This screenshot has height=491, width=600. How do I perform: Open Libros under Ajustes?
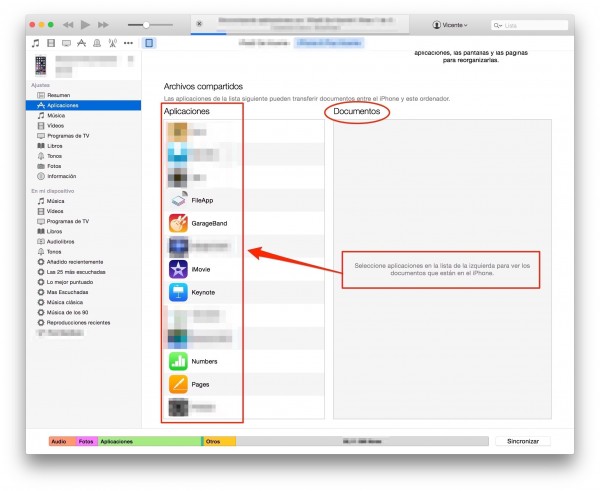click(83, 146)
